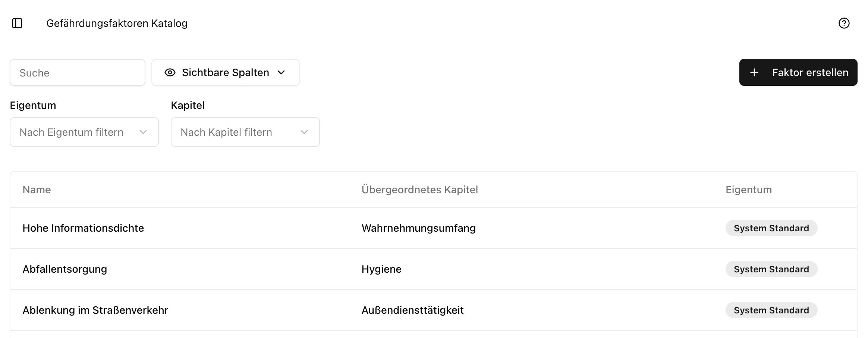The height and width of the screenshot is (338, 868).
Task: Open the help question mark icon
Action: click(845, 23)
